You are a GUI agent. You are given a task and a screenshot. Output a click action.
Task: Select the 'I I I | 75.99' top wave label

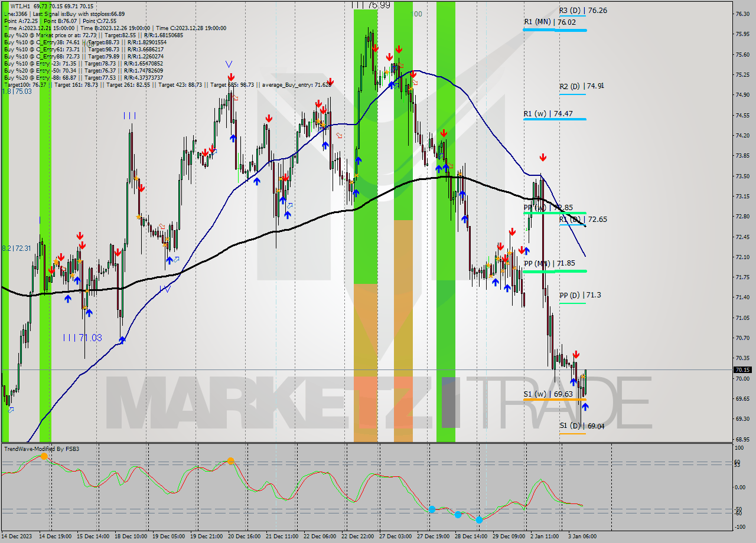371,5
